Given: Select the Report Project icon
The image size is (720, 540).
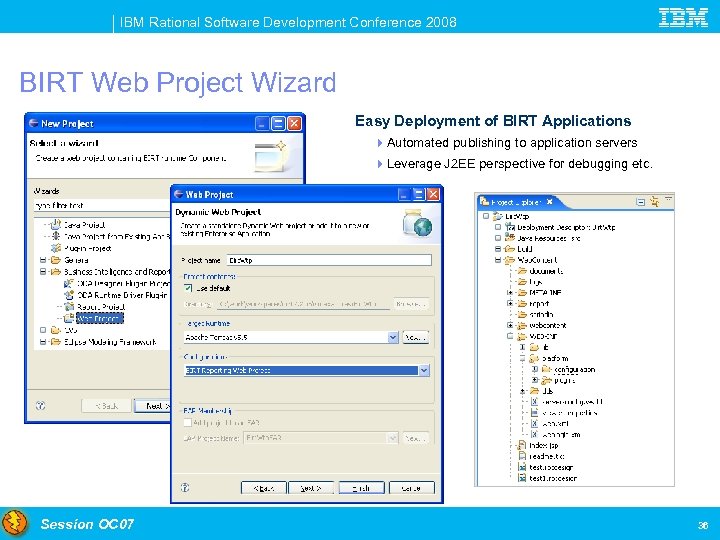Looking at the screenshot, I should tap(69, 306).
